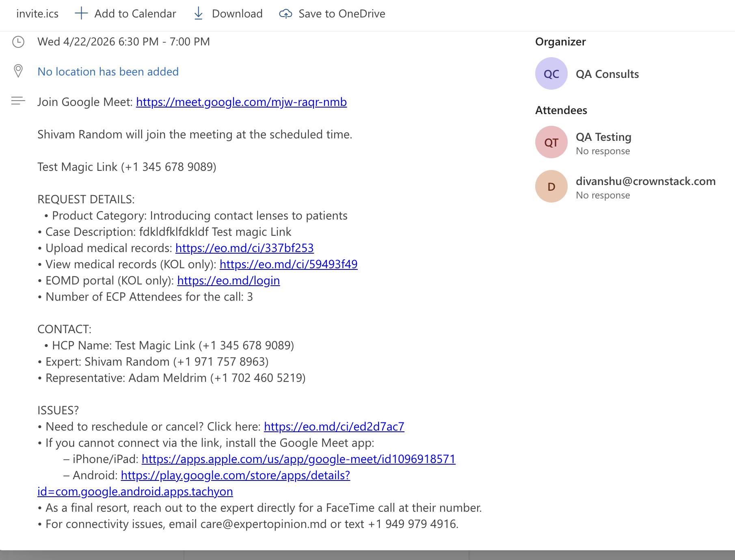Screen dimensions: 735x560
Task: Click the QA Consults organizer name
Action: [607, 74]
